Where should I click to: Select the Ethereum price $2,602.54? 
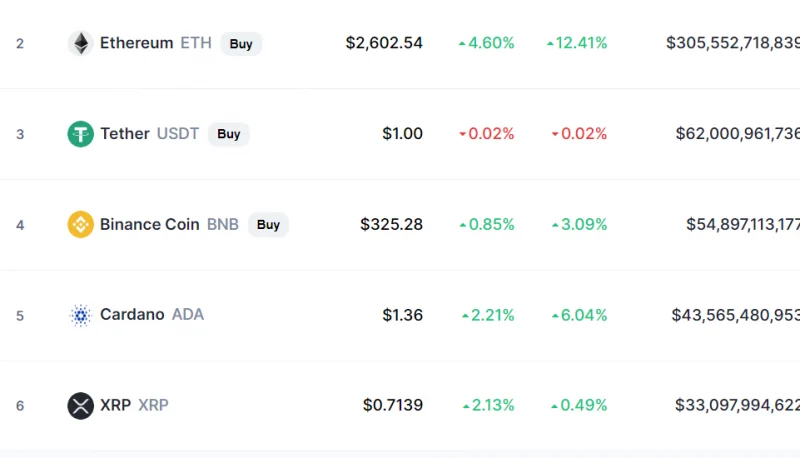coord(384,43)
